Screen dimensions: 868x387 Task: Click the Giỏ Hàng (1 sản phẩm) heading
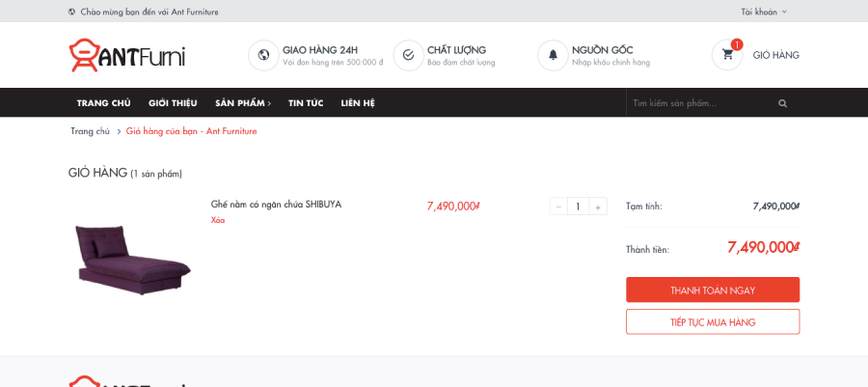(x=125, y=173)
